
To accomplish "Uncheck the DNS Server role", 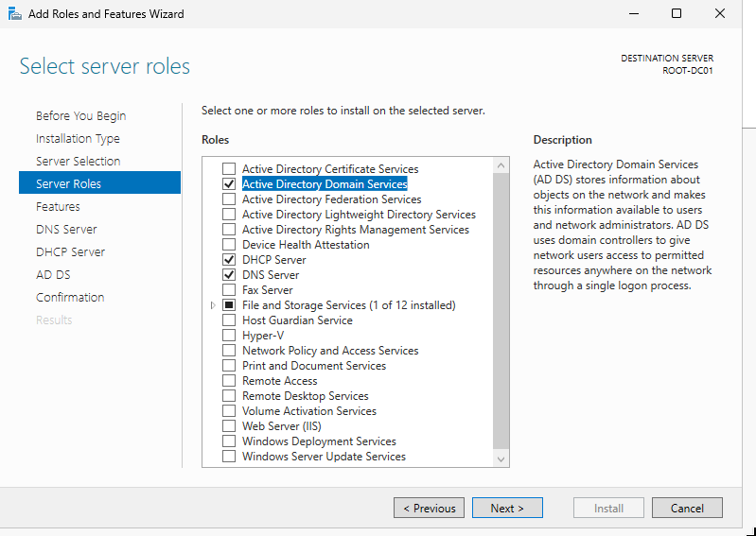I will 229,275.
